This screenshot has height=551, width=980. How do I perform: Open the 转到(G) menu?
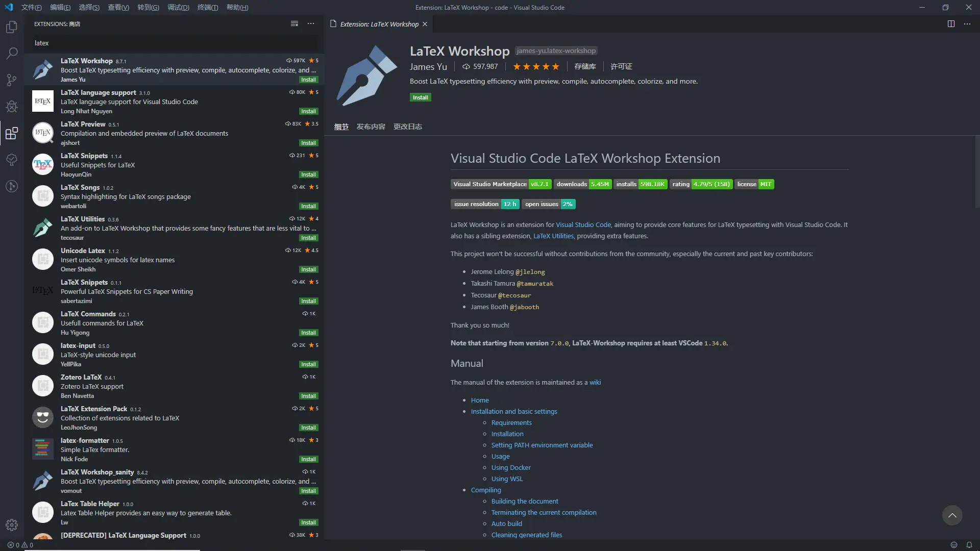click(x=149, y=7)
